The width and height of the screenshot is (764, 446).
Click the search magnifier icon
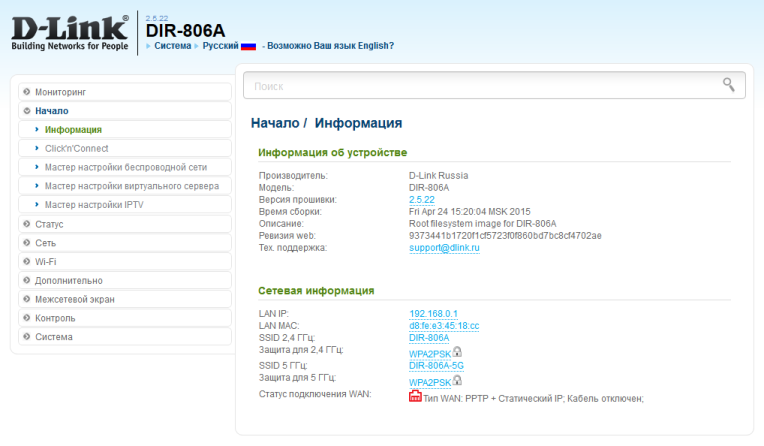[728, 85]
